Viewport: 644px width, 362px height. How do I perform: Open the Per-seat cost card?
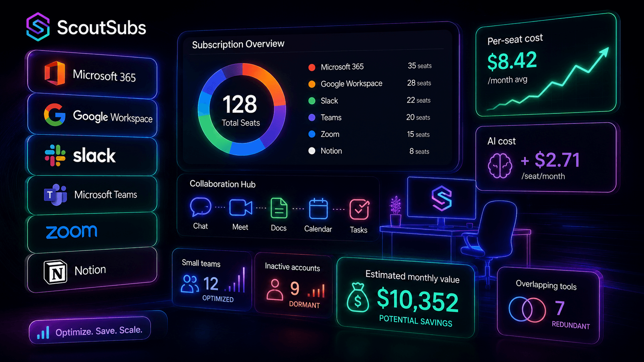pos(546,65)
